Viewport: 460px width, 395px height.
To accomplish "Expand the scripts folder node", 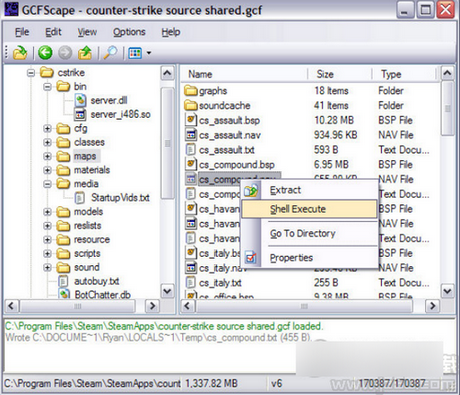I will pyautogui.click(x=47, y=253).
